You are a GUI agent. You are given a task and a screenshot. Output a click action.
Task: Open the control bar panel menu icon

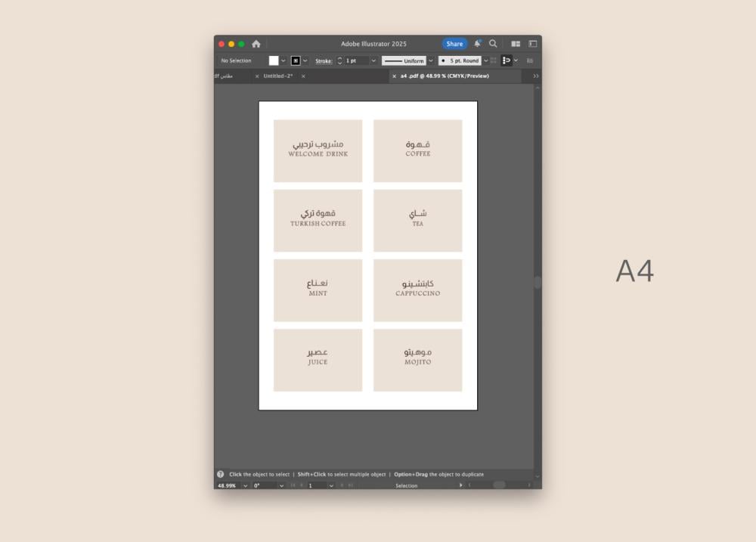530,60
